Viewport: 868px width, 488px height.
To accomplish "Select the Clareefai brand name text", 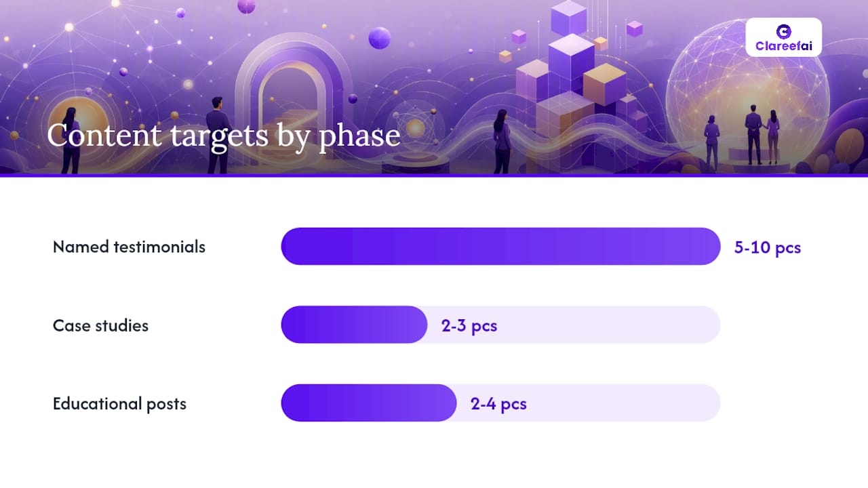I will point(783,47).
